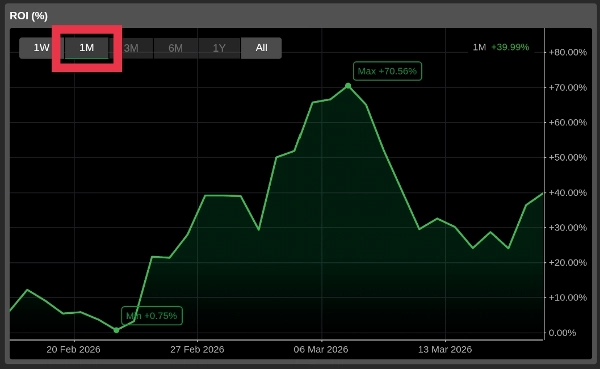Click the Max +70.56% label
The image size is (600, 369).
pyautogui.click(x=387, y=71)
